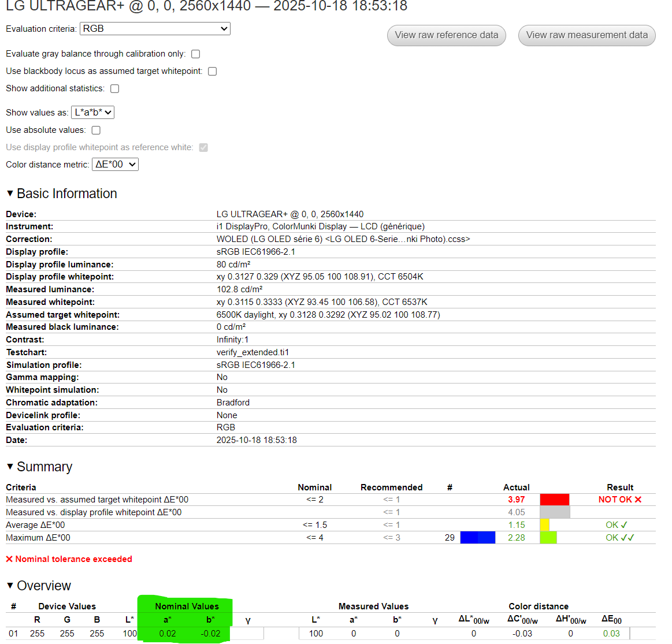Click the Nominal tolerance exceeded X icon
672x644 pixels.
click(9, 559)
